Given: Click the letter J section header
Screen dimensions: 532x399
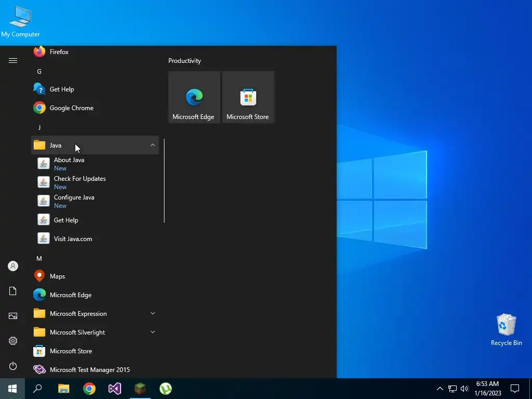Looking at the screenshot, I should (39, 128).
